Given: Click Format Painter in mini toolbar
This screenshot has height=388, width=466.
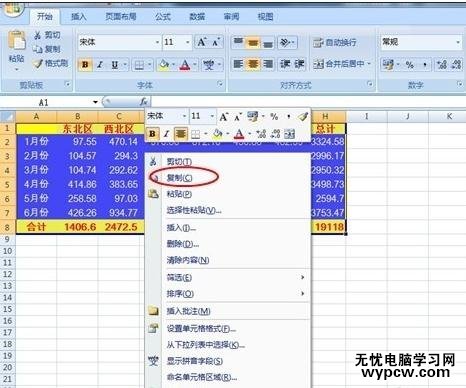Looking at the screenshot, I should click(303, 117).
